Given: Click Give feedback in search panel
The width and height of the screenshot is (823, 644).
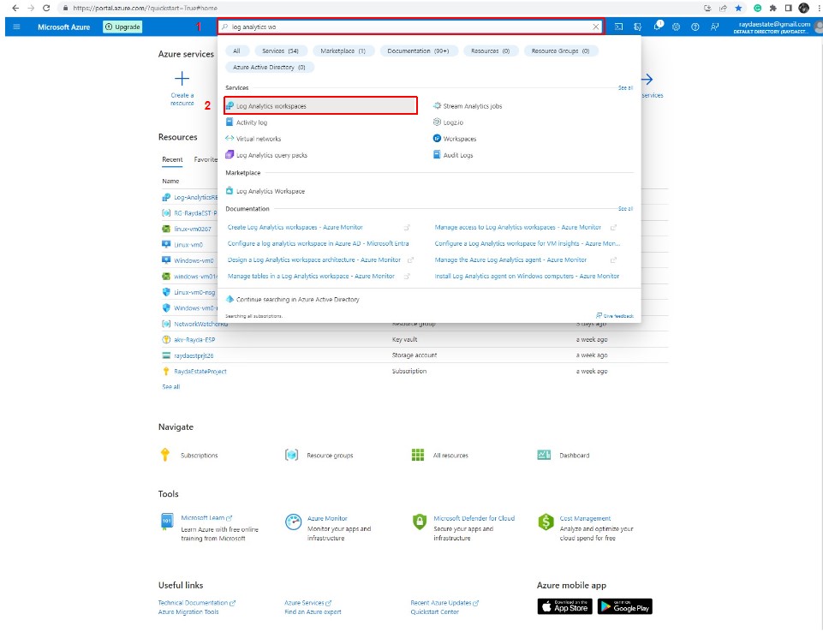Looking at the screenshot, I should (615, 316).
